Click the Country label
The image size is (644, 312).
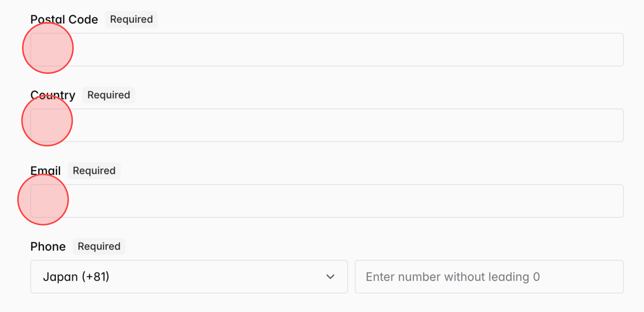(53, 95)
